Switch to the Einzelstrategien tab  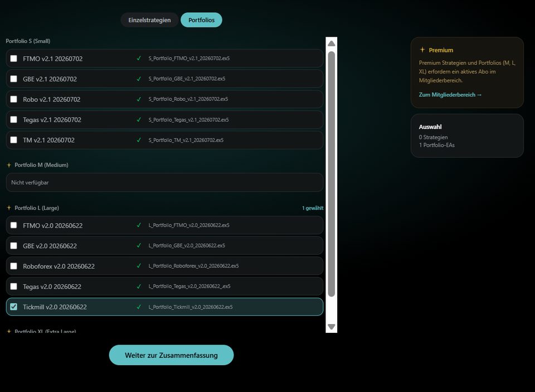[x=149, y=20]
